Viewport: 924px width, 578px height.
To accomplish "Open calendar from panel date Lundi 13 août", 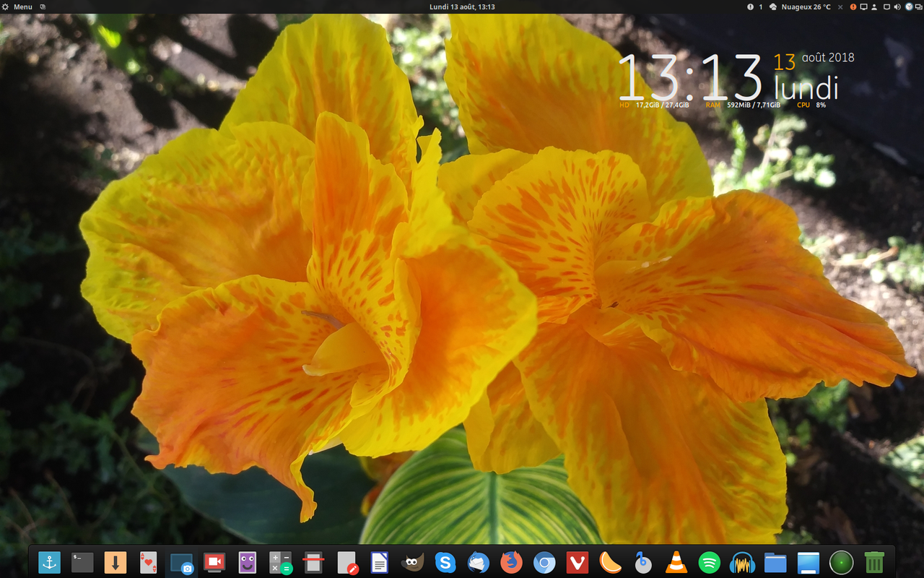I will [462, 7].
